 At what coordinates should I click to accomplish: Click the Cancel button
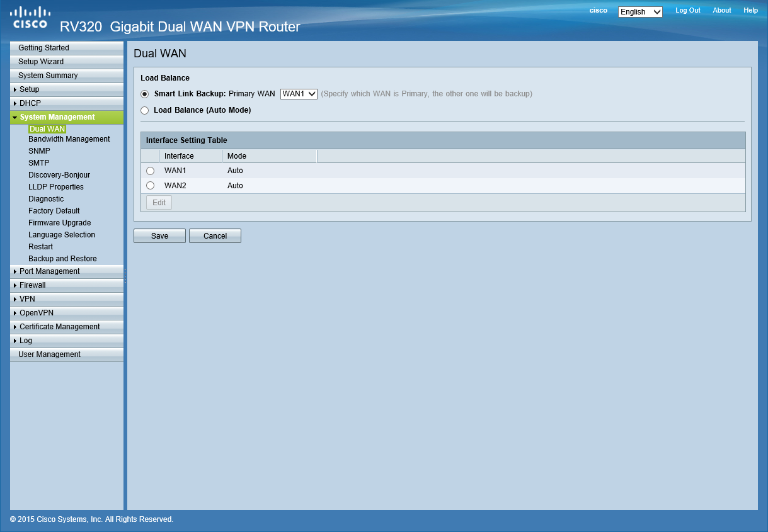click(215, 236)
